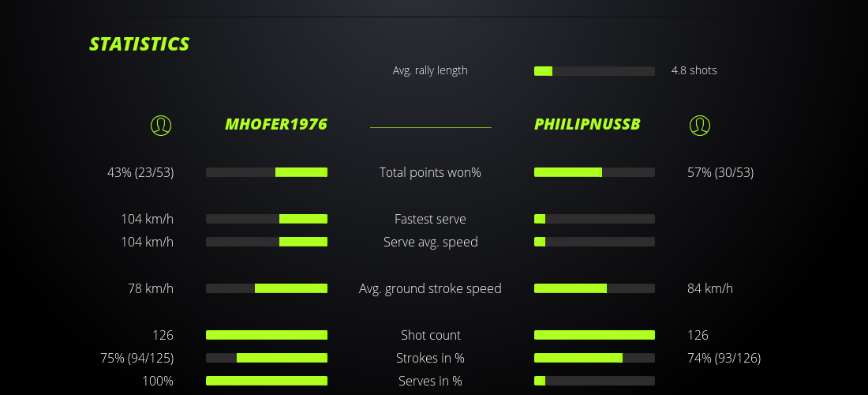The width and height of the screenshot is (868, 395).
Task: Click PHIILIPNUSSB Shot count bar
Action: tap(594, 335)
